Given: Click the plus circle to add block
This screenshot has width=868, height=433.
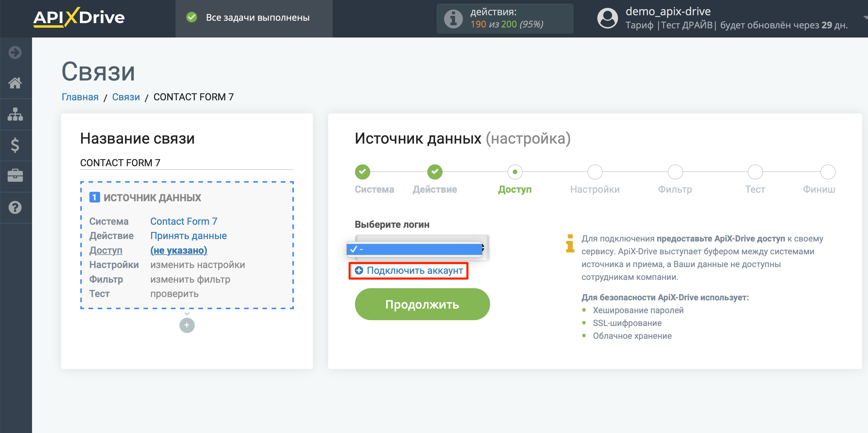Looking at the screenshot, I should pyautogui.click(x=187, y=325).
